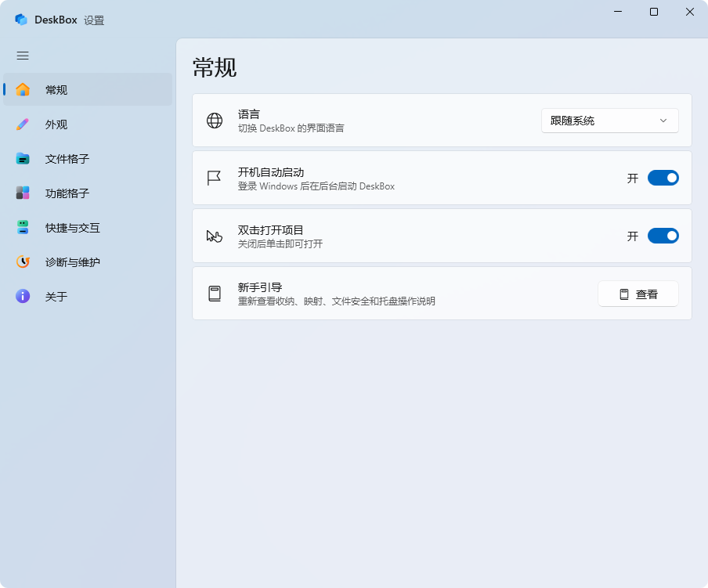Go to the 文件格子 section
The width and height of the screenshot is (708, 588).
pos(88,158)
